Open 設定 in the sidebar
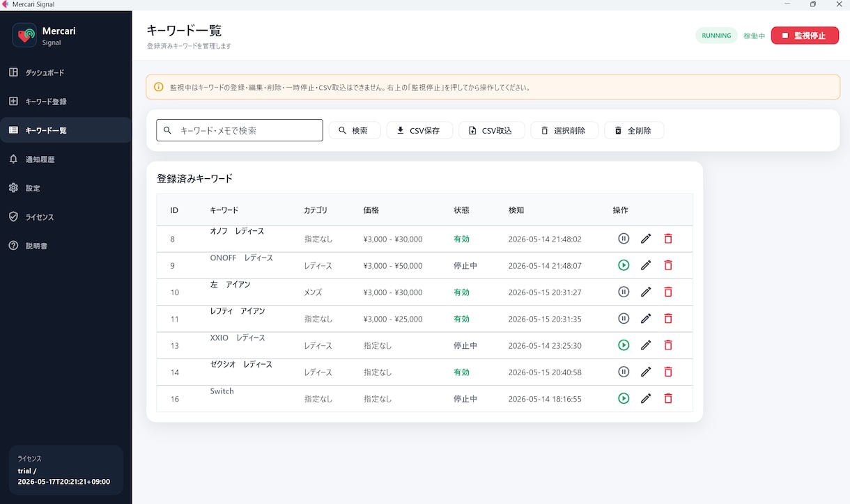850x504 pixels. point(65,188)
